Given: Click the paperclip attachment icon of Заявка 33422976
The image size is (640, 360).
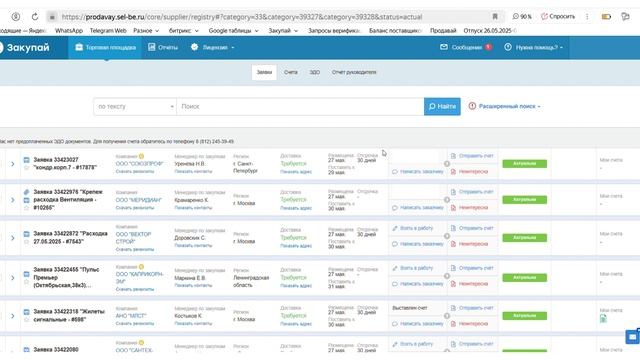Looking at the screenshot, I should [x=27, y=192].
